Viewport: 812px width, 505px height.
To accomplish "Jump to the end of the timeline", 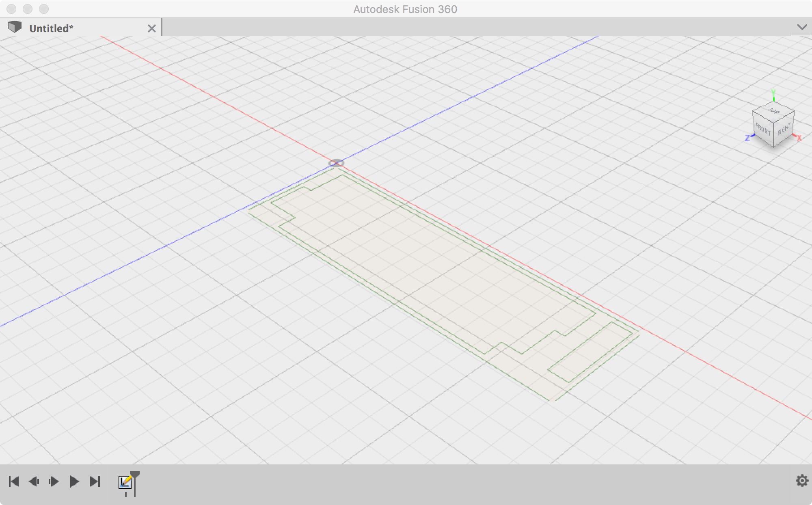I will coord(95,482).
